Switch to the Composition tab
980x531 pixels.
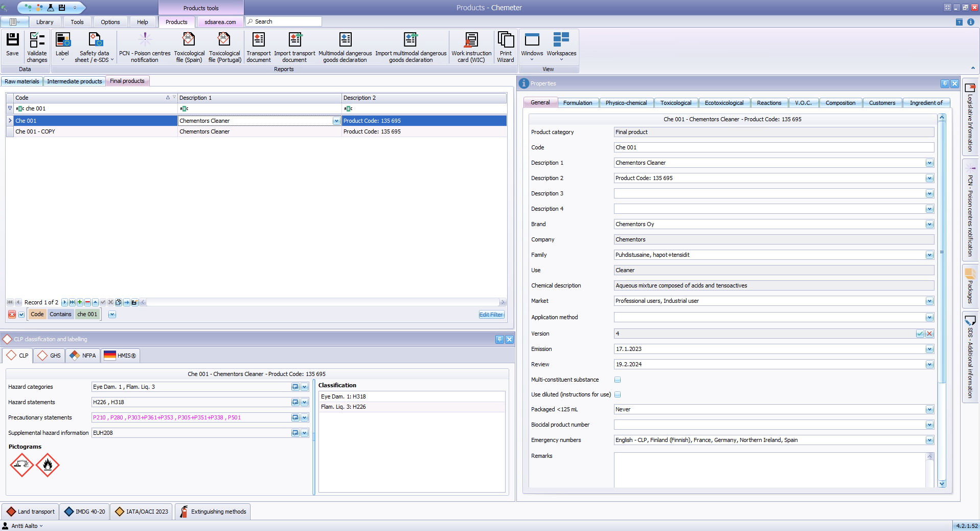click(840, 102)
